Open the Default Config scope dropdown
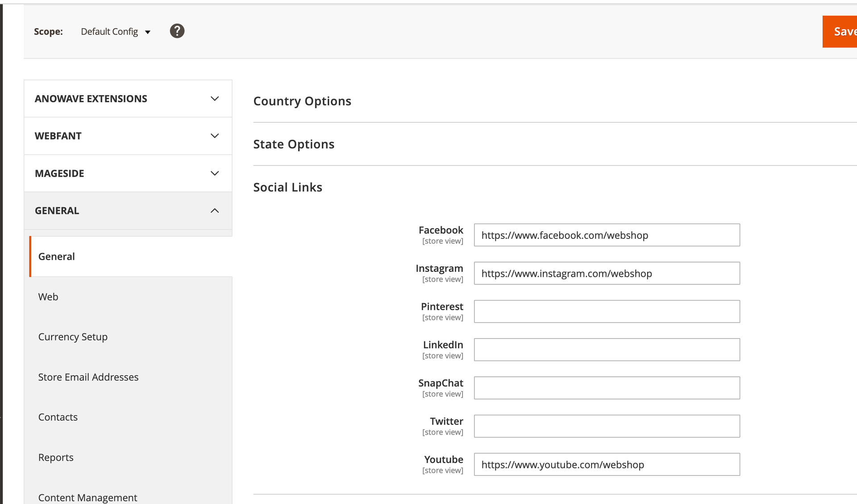The width and height of the screenshot is (857, 504). 116,32
